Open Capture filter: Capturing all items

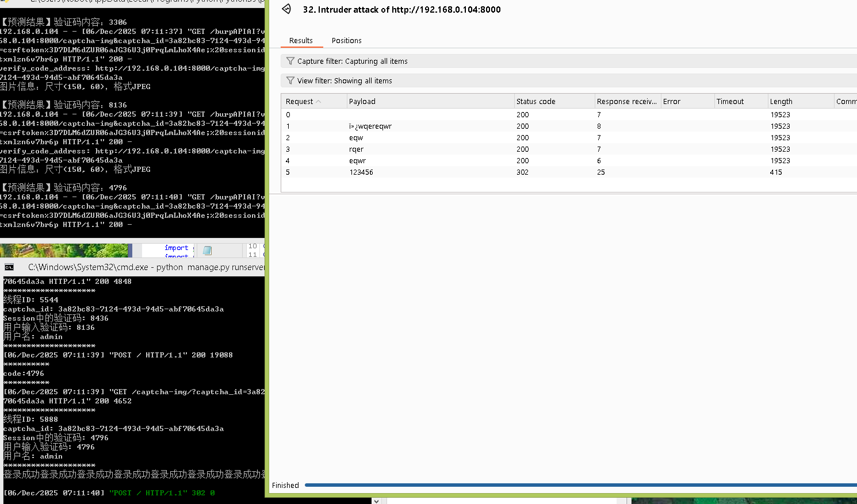pos(569,61)
